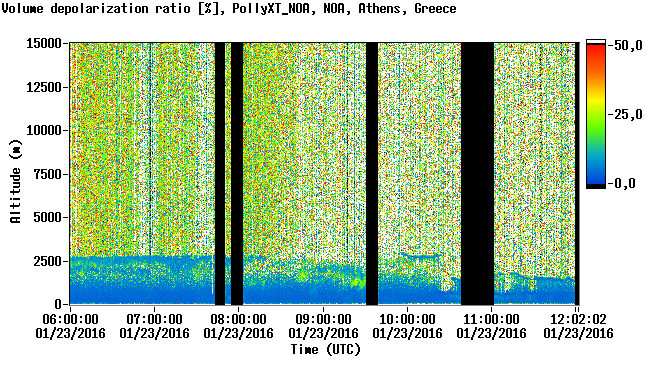Click the 7500 altitude tick label

tap(48, 174)
